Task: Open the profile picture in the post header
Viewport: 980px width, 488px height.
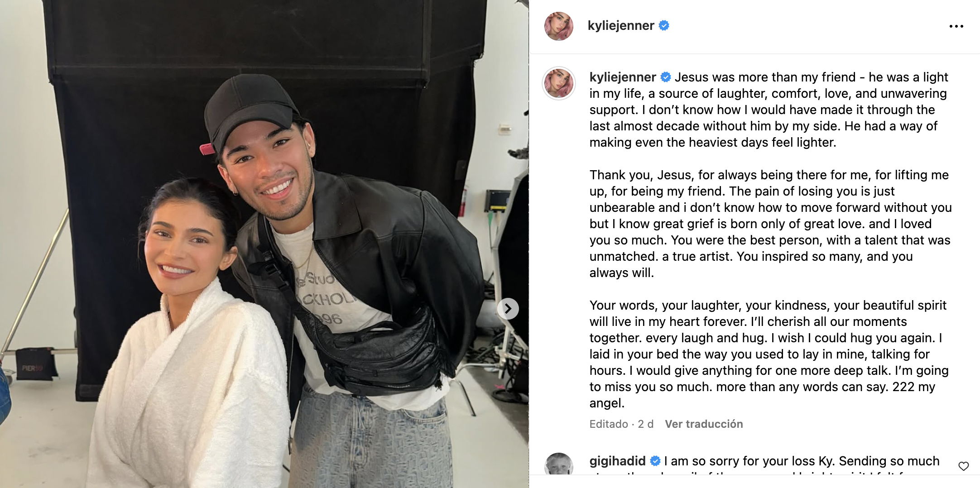Action: 558,26
